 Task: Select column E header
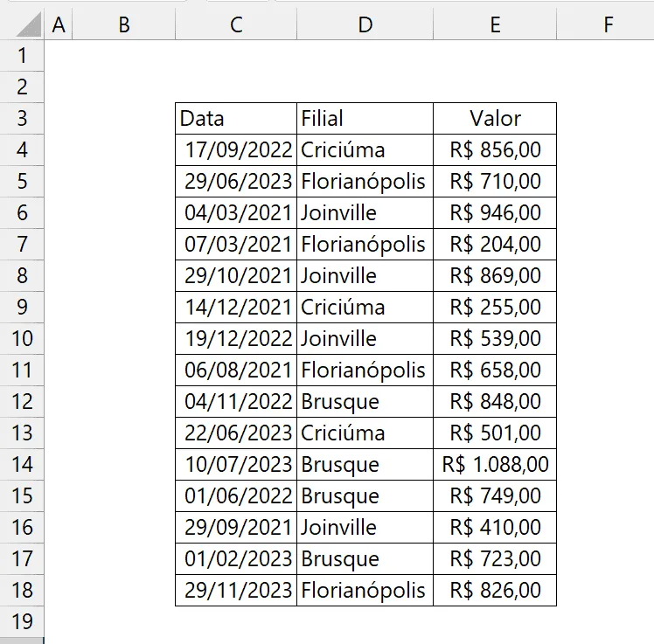(495, 24)
